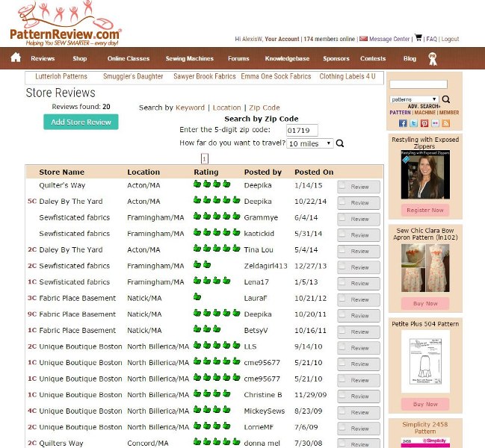The width and height of the screenshot is (485, 448).
Task: Open the FAQ link
Action: point(431,39)
